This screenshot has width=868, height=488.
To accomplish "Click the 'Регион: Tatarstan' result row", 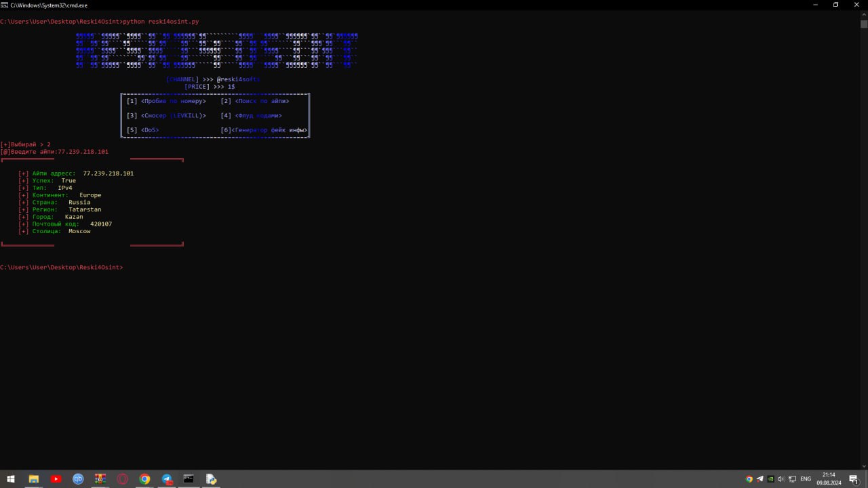I will [x=60, y=210].
